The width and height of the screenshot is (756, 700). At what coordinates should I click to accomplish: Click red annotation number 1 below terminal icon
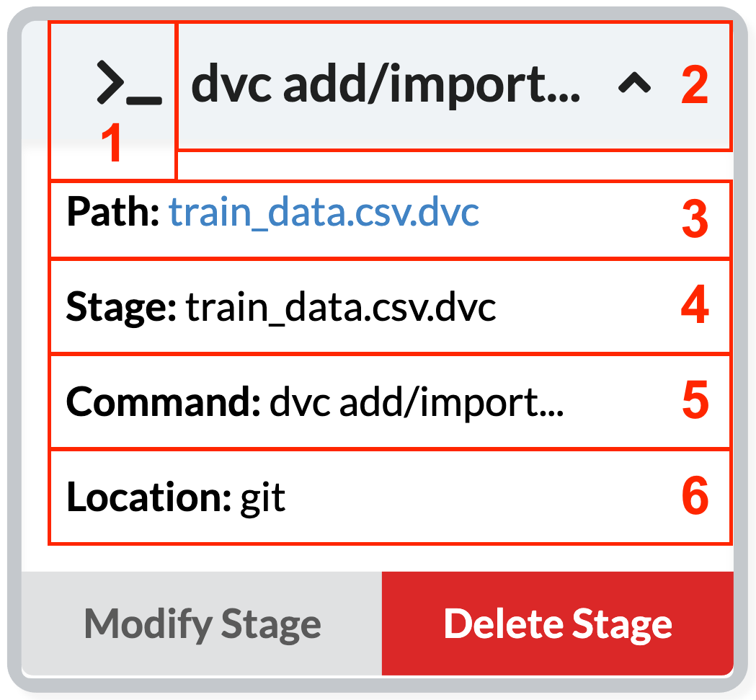pos(110,144)
